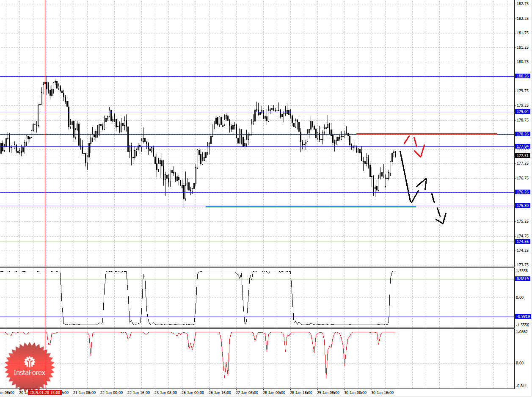Click the 181.25 price axis value
The width and height of the screenshot is (532, 397).
[524, 47]
